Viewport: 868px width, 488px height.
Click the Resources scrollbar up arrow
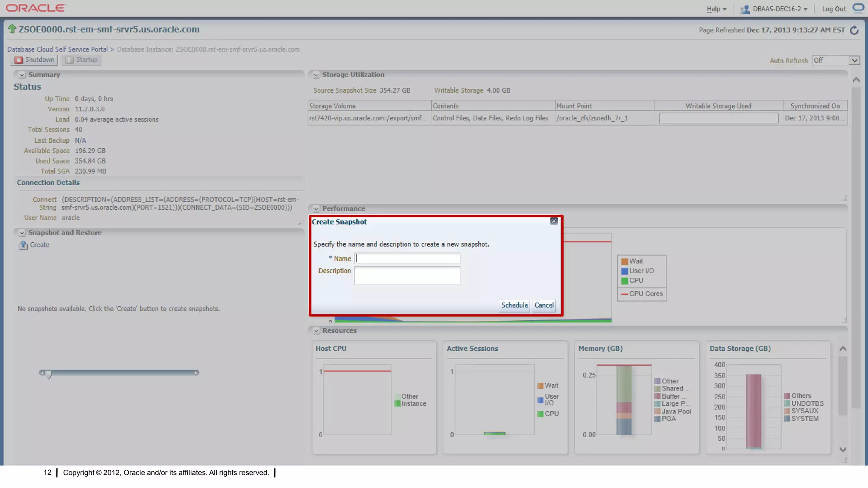point(843,349)
